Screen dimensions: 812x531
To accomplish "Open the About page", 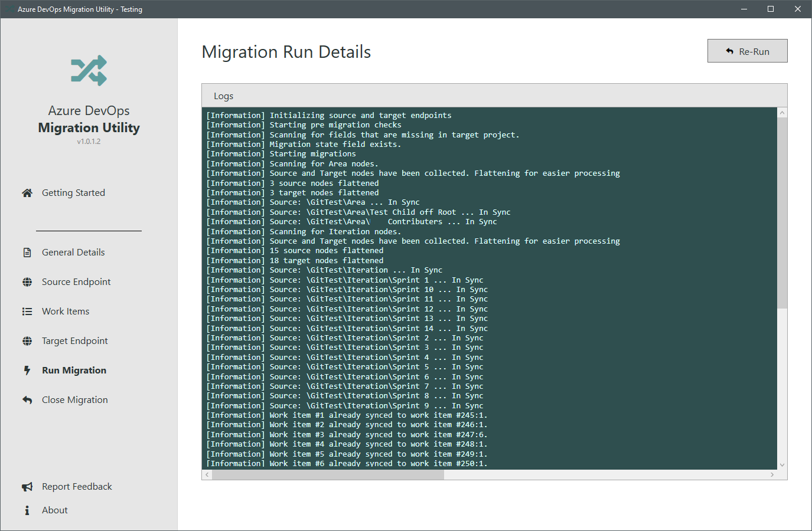I will pyautogui.click(x=55, y=510).
